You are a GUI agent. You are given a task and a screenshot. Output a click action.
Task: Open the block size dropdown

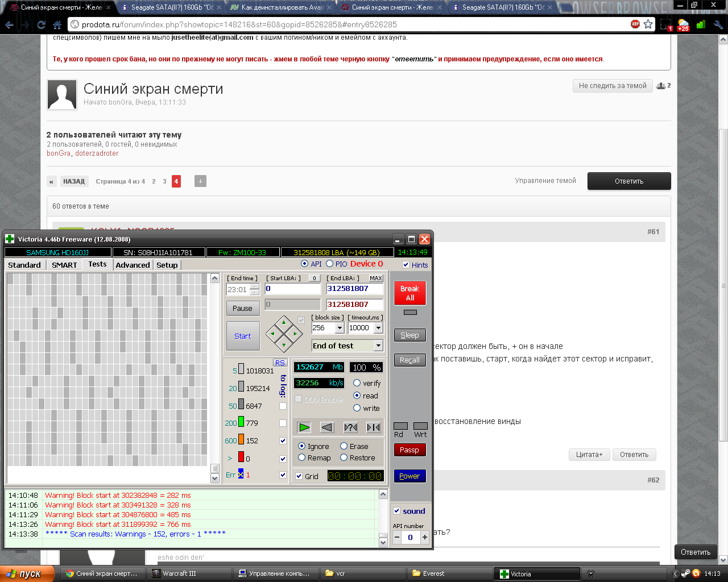coord(340,328)
